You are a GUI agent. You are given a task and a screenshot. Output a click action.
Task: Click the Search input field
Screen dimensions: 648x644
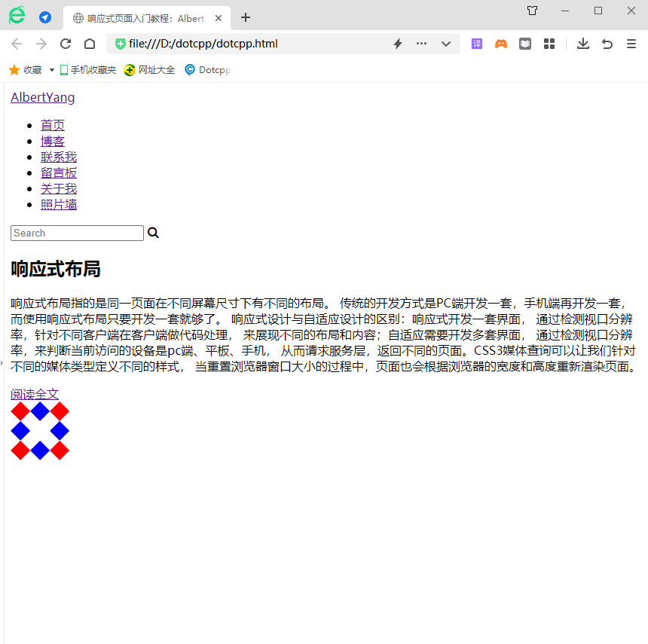tap(77, 233)
